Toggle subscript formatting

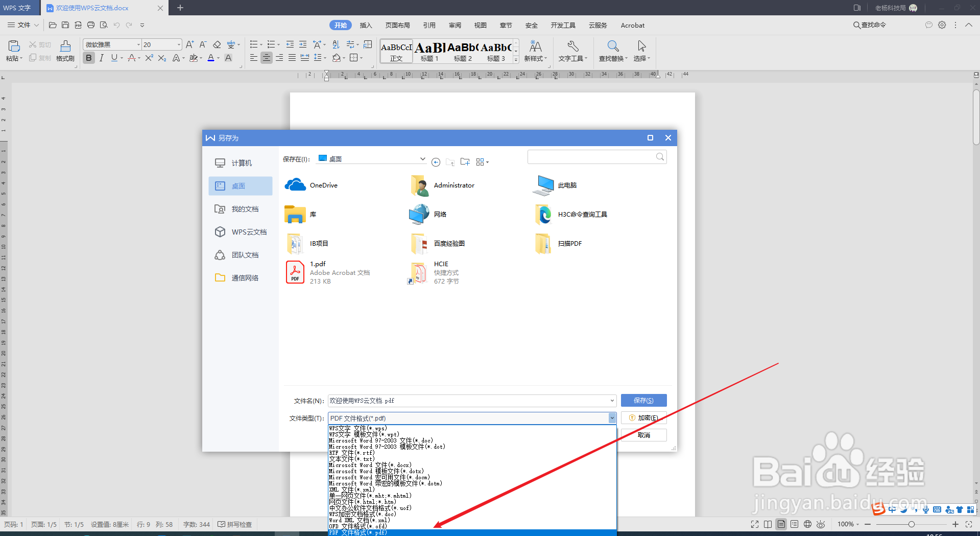[162, 58]
